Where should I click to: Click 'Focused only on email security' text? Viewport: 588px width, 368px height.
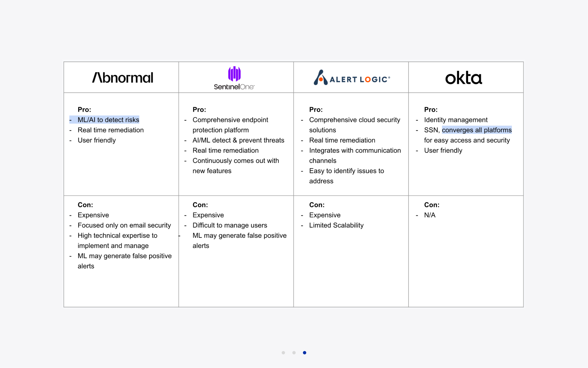[124, 225]
